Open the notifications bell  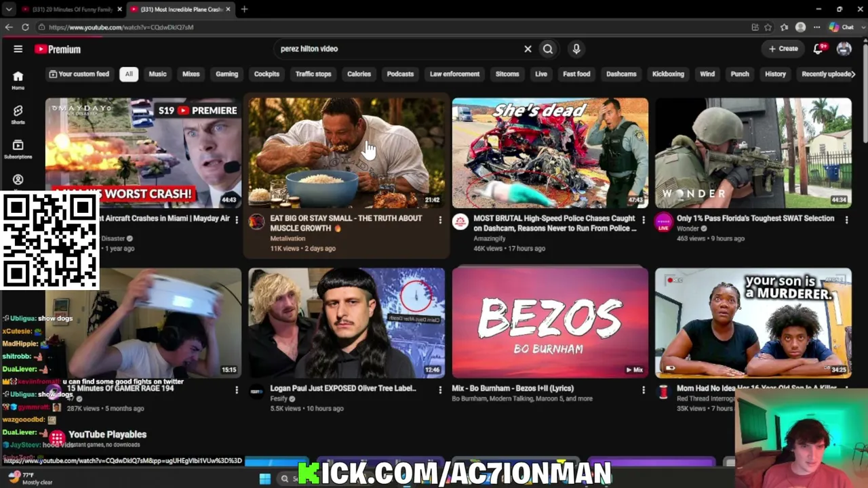point(818,49)
